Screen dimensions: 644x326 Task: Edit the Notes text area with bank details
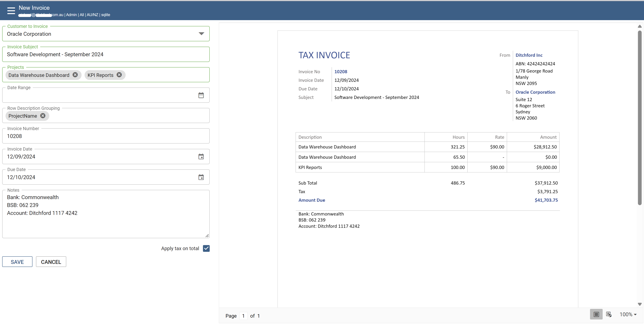pyautogui.click(x=105, y=215)
